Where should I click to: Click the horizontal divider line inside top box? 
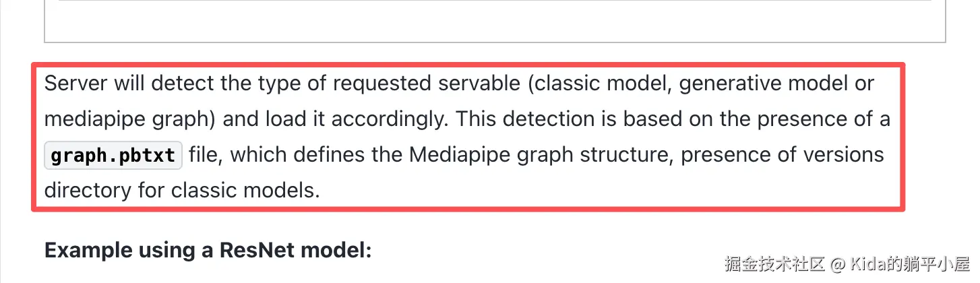click(x=495, y=0)
